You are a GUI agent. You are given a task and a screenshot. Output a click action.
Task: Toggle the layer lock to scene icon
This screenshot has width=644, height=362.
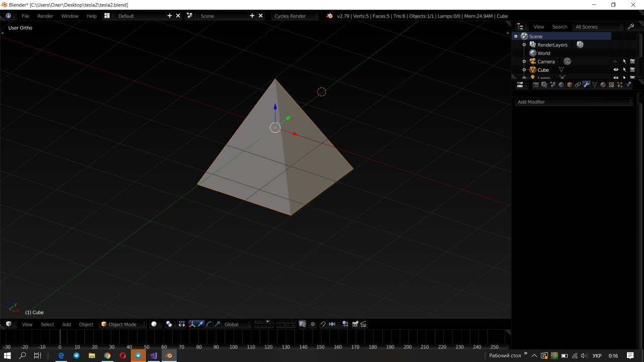pos(302,324)
